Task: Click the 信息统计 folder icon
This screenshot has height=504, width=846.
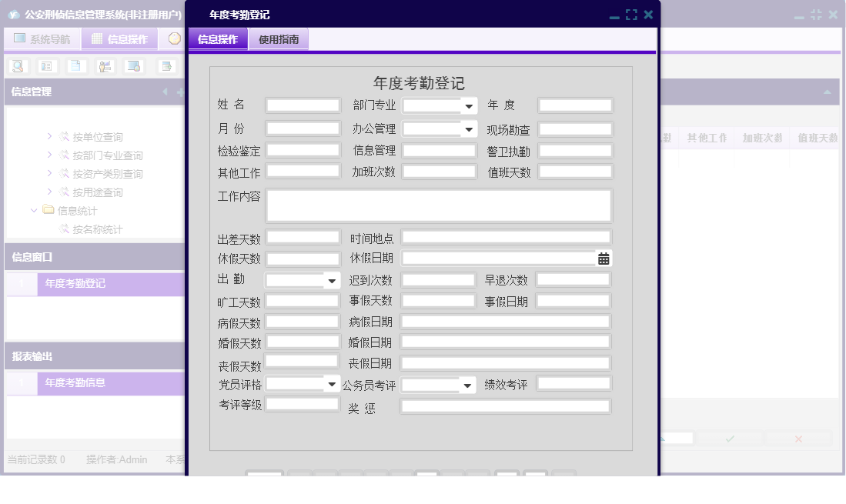Action: pyautogui.click(x=48, y=210)
